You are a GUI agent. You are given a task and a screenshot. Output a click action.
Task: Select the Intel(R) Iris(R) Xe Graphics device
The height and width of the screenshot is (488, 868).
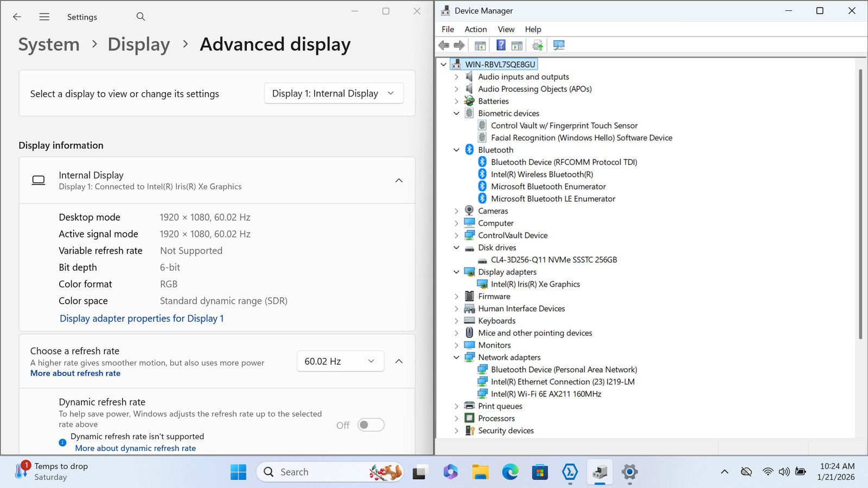point(535,284)
